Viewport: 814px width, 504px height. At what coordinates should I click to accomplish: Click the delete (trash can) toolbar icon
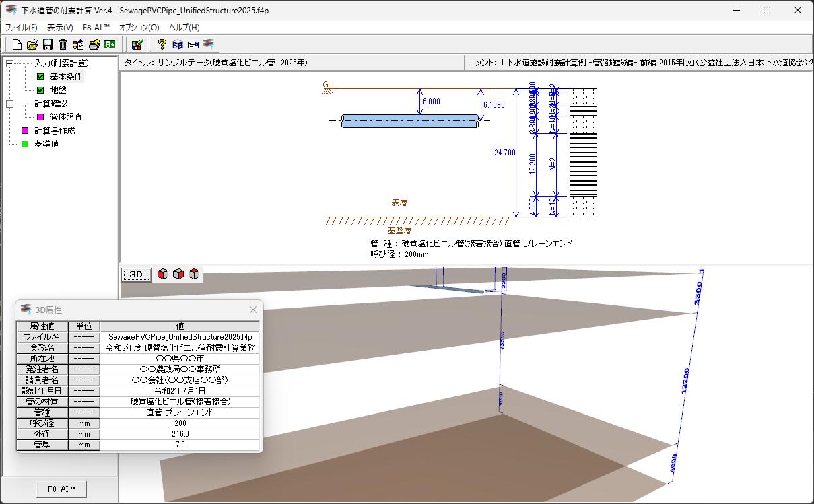pyautogui.click(x=62, y=44)
